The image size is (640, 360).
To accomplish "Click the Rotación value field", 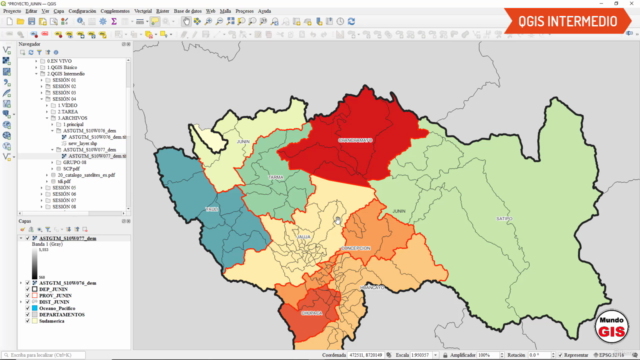I will click(539, 355).
